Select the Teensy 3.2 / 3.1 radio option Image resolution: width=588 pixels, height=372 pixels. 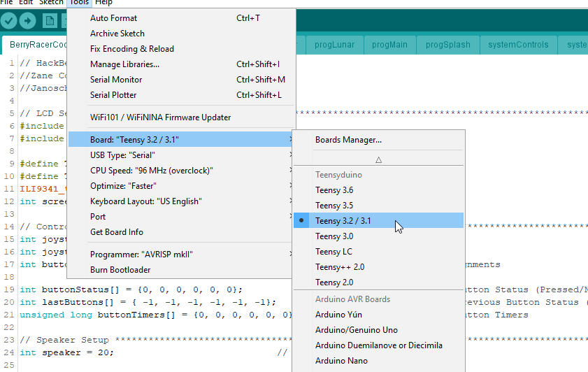pos(378,220)
